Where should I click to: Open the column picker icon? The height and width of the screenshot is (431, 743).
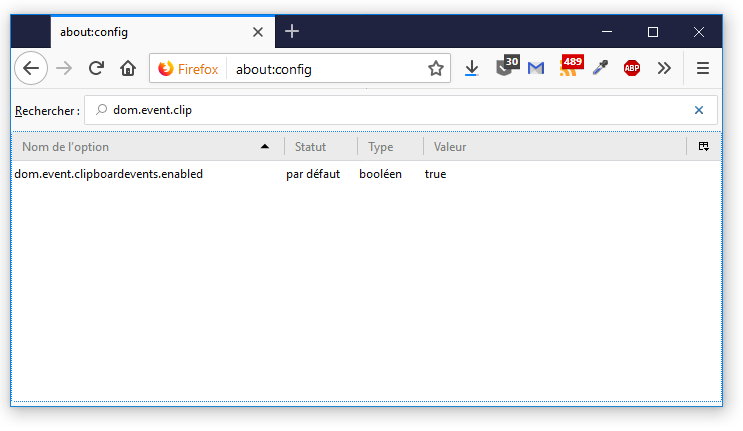(704, 147)
